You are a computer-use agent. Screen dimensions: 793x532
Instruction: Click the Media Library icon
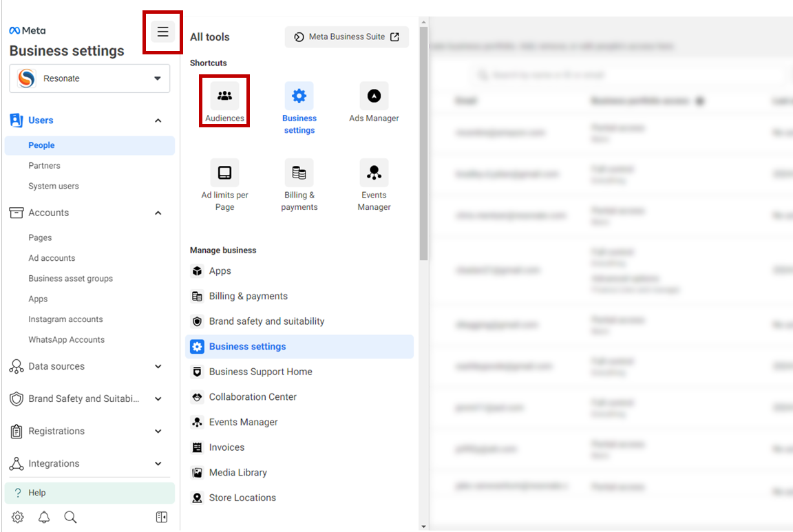tap(198, 473)
